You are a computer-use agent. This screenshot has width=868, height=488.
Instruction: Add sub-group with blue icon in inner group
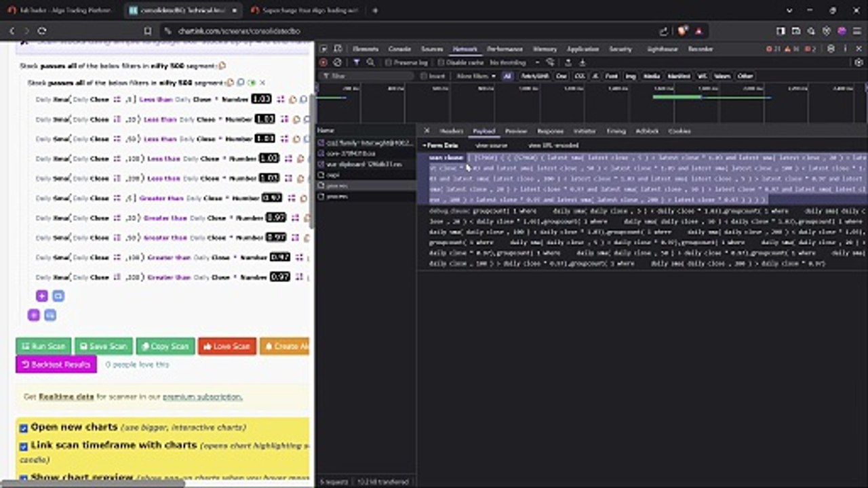(58, 296)
